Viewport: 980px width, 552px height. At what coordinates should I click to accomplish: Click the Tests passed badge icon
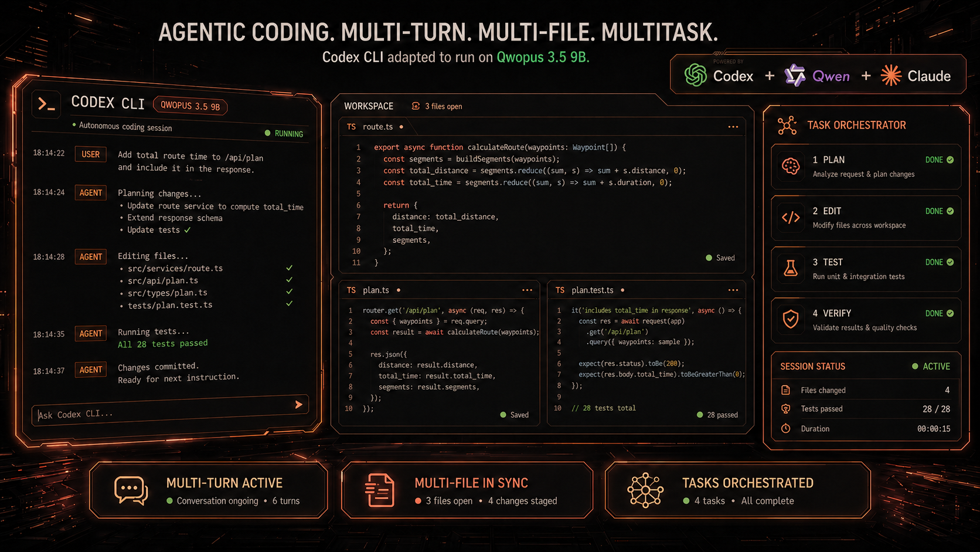[x=785, y=409]
